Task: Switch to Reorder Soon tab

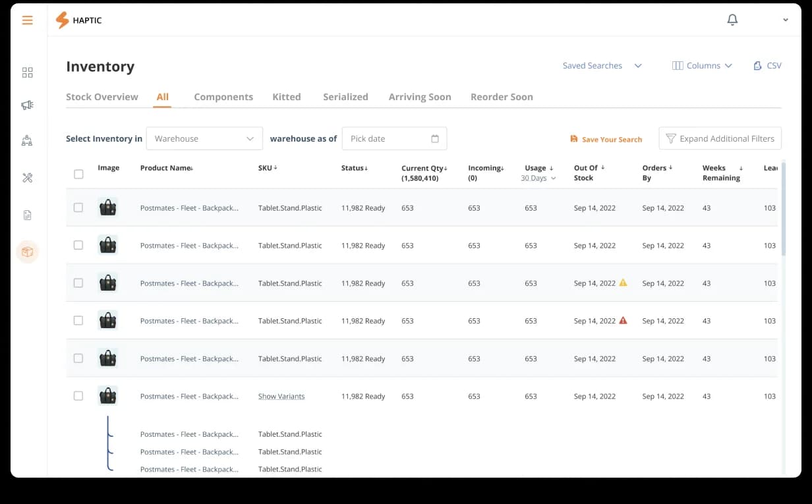Action: (502, 97)
